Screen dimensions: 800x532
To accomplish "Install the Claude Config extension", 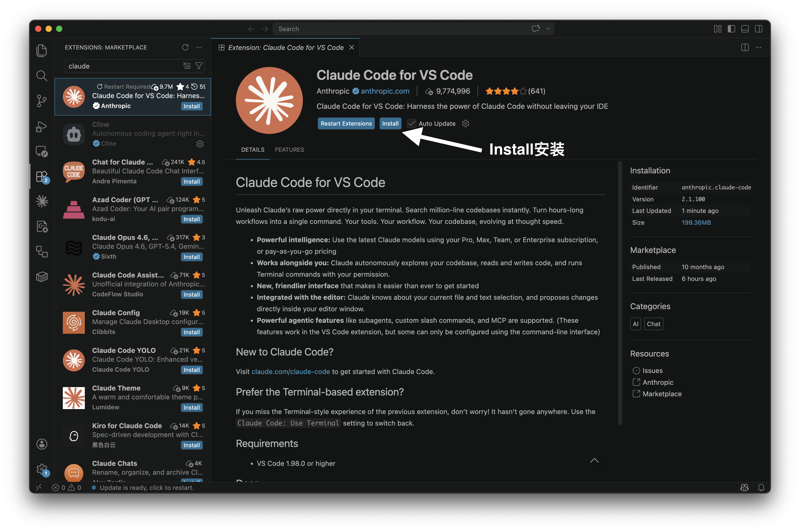I will [x=192, y=332].
